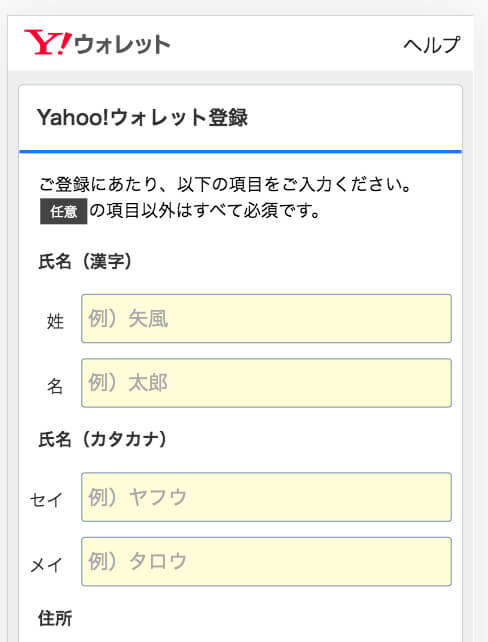Click the ウォレット logo text
This screenshot has width=488, height=642.
point(122,45)
